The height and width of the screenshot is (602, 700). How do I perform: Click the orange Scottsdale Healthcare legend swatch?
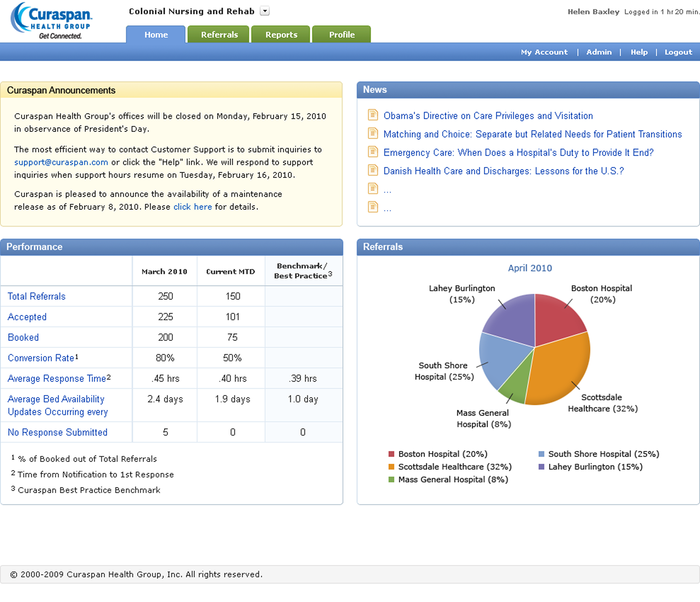(392, 467)
